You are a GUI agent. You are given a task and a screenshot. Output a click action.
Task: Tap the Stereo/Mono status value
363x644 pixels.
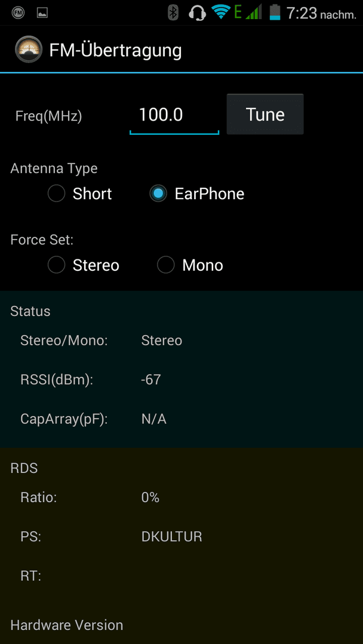point(162,340)
